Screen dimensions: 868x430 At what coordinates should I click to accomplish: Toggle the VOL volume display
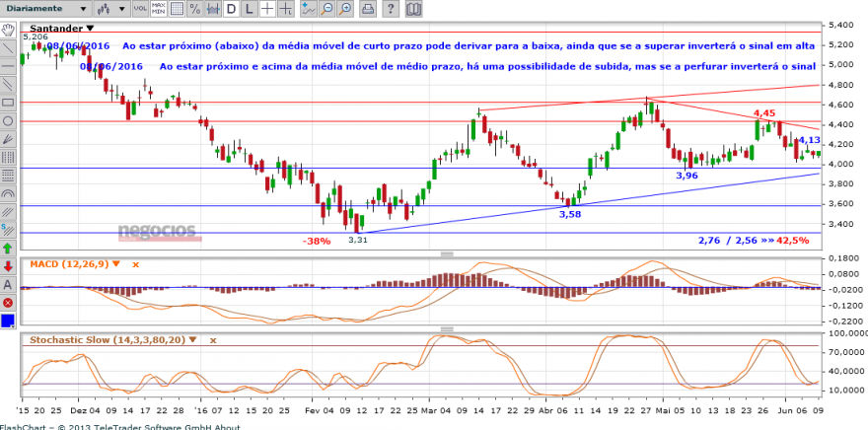click(141, 8)
